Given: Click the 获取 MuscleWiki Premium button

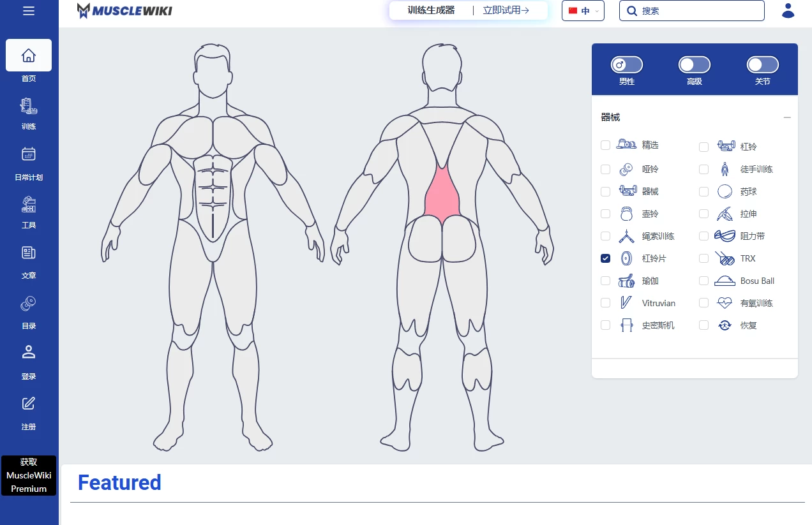Looking at the screenshot, I should (29, 475).
